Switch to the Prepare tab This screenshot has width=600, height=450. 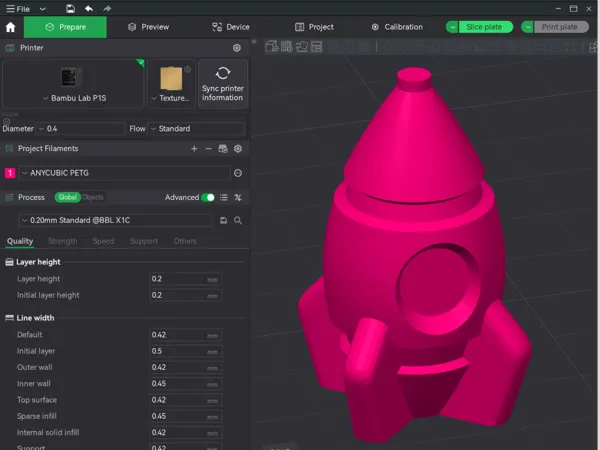(65, 27)
